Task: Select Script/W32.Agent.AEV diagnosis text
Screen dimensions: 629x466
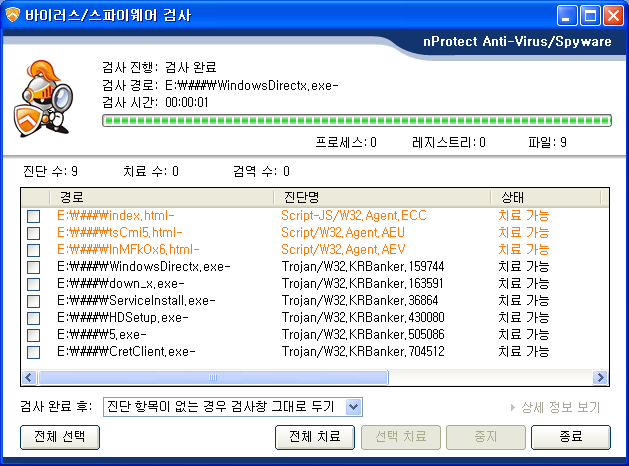Action: tap(343, 249)
